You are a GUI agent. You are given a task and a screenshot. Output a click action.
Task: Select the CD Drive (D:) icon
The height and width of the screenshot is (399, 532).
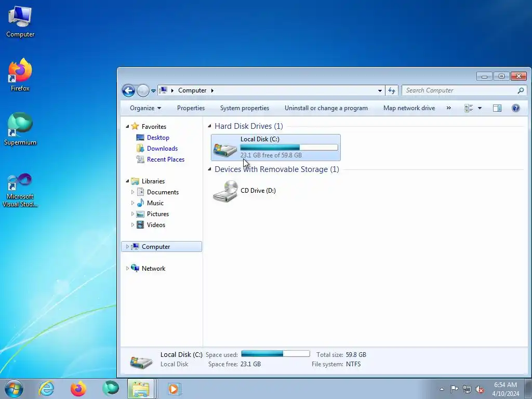click(x=225, y=191)
